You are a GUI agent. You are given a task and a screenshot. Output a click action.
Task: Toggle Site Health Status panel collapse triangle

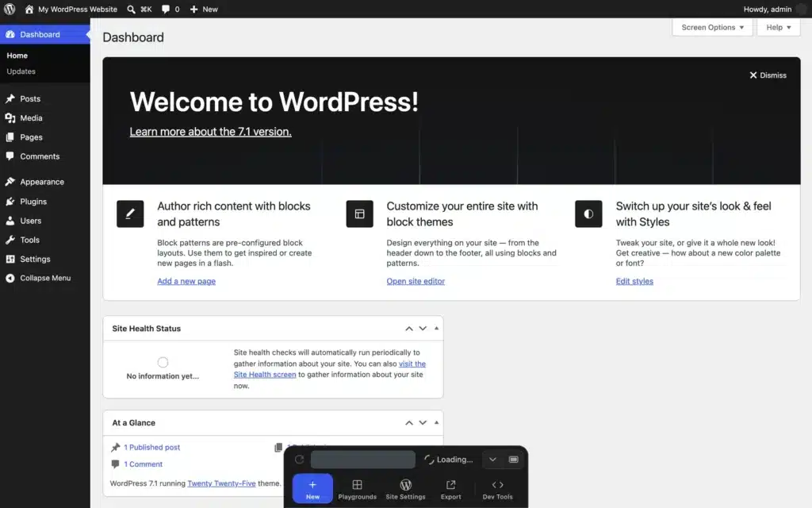(x=437, y=328)
